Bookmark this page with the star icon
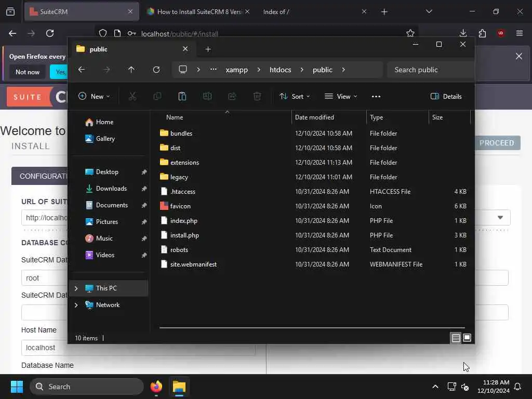The height and width of the screenshot is (399, 532). coord(410,33)
